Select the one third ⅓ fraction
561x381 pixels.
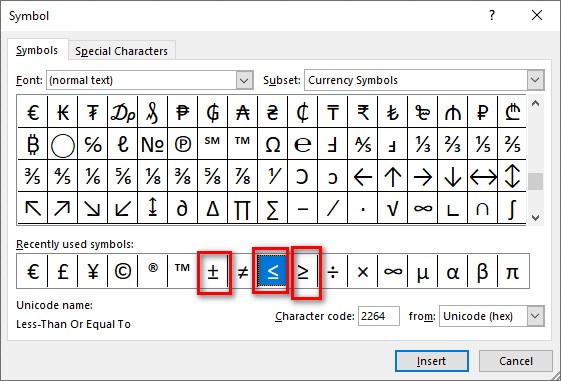(423, 144)
